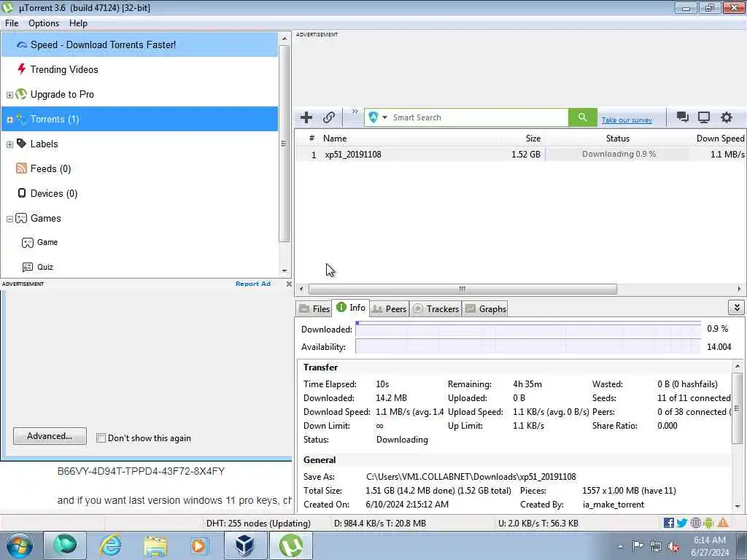Open search provider dropdown arrow
Screen dimensions: 747x560
pos(384,117)
